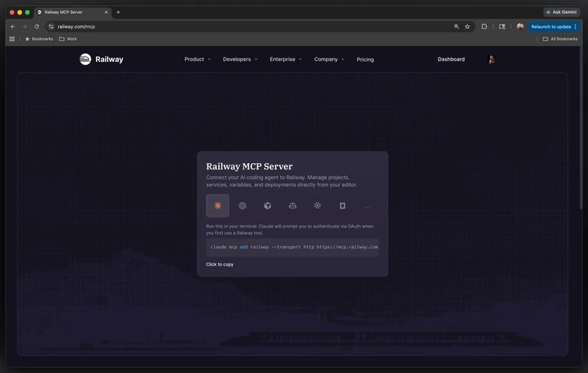Select the Claude client icon

(x=217, y=205)
